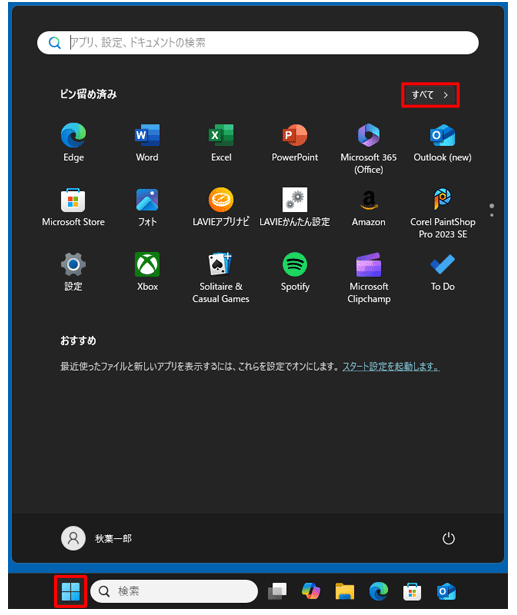Launch Word from pinned apps
Image resolution: width=517 pixels, height=615 pixels.
(x=147, y=142)
